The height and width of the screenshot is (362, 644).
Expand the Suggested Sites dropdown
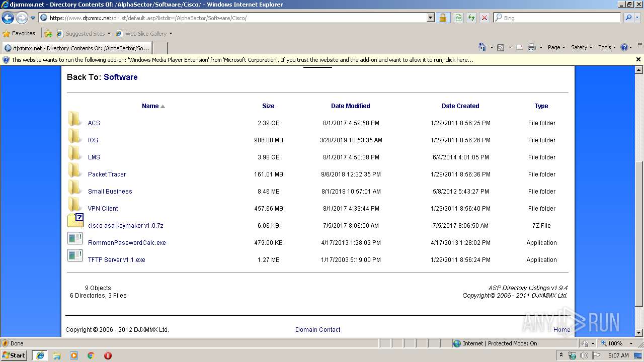coord(109,34)
